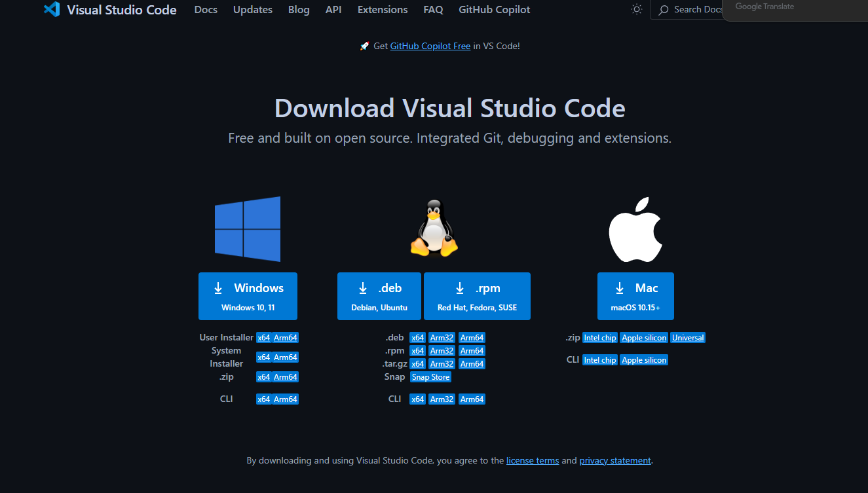The height and width of the screenshot is (493, 868).
Task: Select x64 for Linux .deb row
Action: point(418,338)
